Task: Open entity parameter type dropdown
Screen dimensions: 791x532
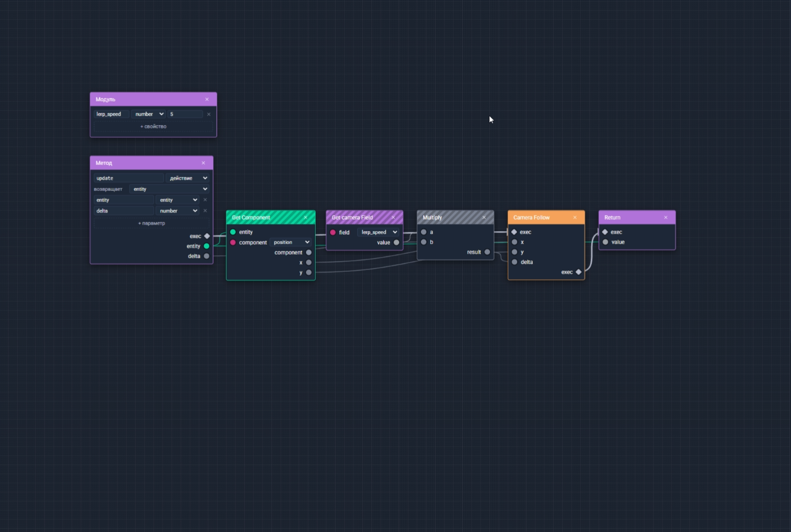Action: click(x=177, y=200)
